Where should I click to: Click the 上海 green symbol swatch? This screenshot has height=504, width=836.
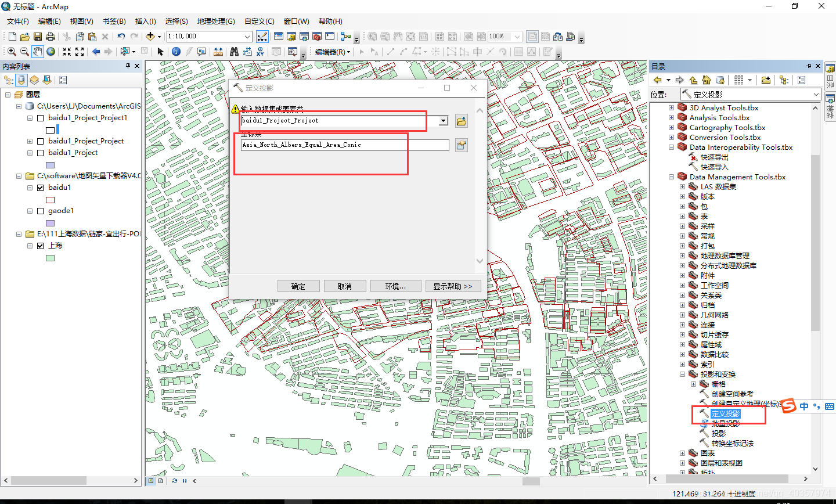click(51, 258)
